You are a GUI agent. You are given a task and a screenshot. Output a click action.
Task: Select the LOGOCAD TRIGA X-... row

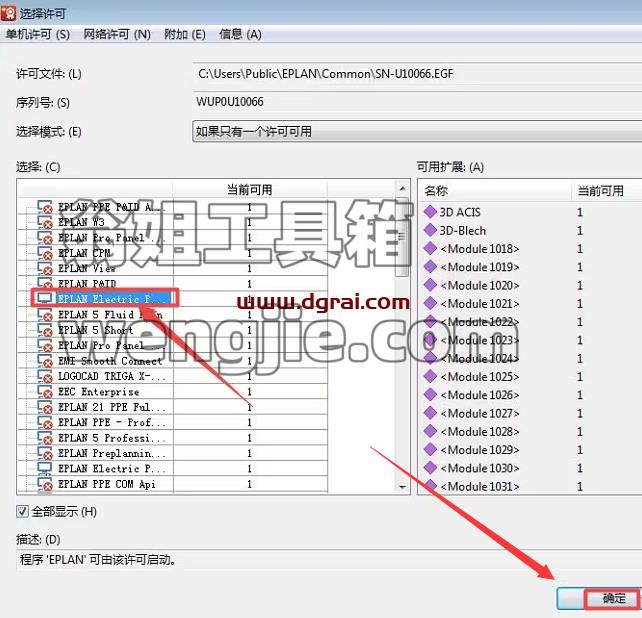click(172, 376)
